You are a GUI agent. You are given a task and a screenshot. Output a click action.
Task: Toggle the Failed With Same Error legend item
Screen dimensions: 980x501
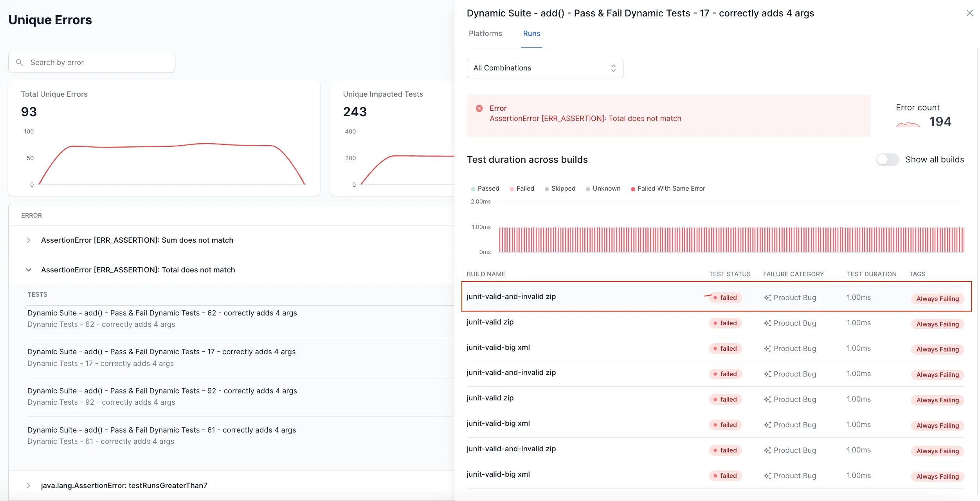[x=668, y=189]
